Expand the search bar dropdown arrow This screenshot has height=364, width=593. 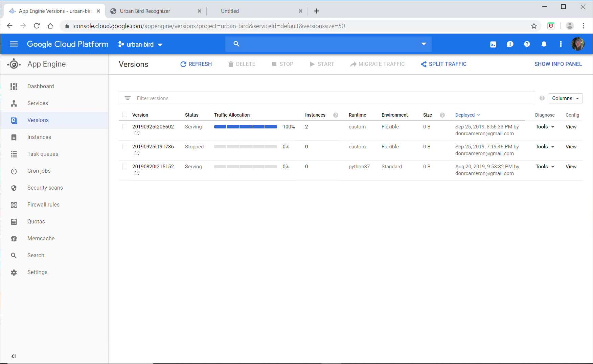(424, 44)
